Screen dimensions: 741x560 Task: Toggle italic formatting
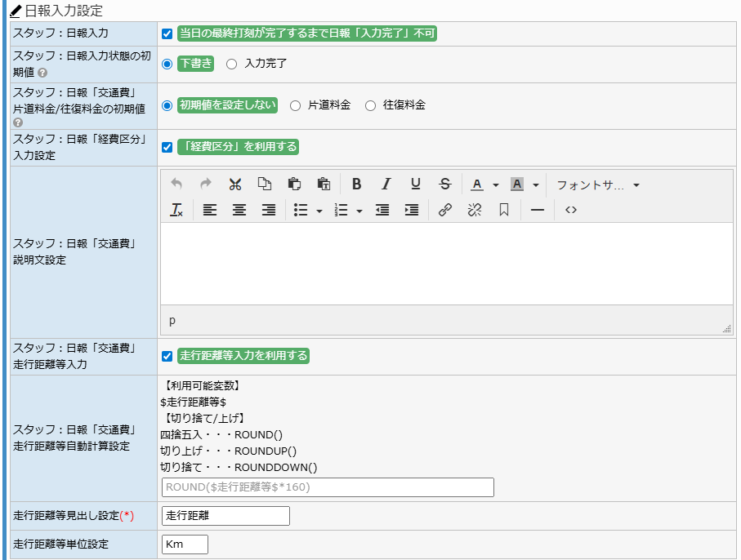click(x=386, y=184)
